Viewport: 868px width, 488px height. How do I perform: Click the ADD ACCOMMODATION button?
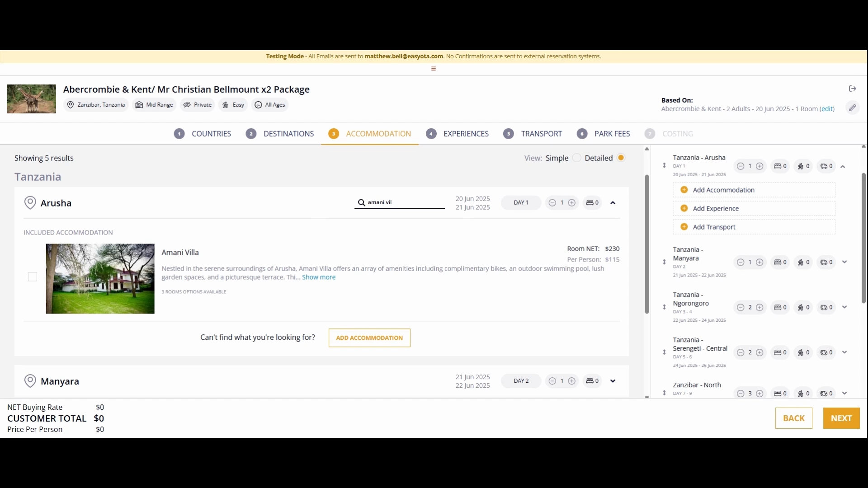(369, 338)
